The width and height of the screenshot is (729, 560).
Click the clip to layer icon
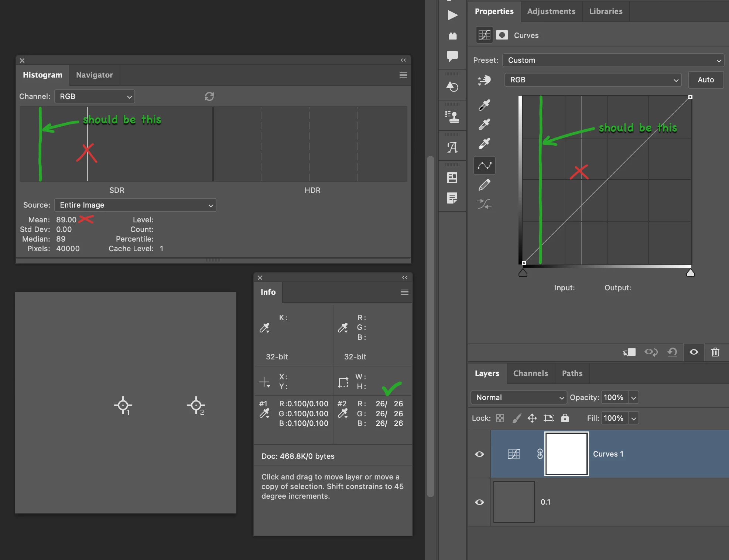(x=629, y=352)
